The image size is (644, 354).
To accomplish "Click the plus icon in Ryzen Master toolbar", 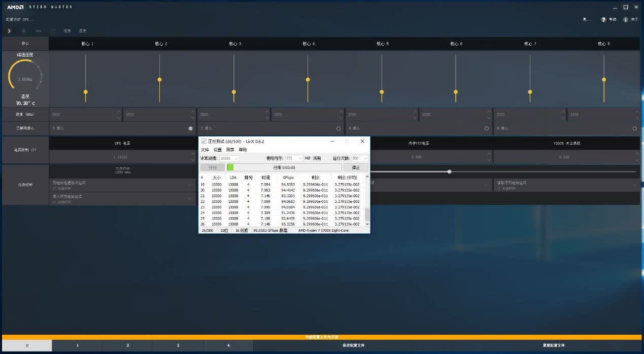I will click(24, 31).
